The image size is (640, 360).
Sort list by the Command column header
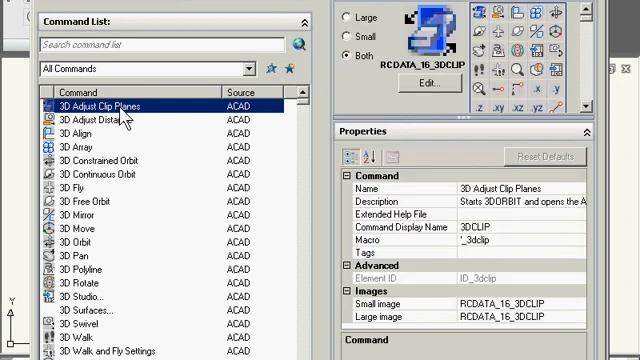(138, 92)
